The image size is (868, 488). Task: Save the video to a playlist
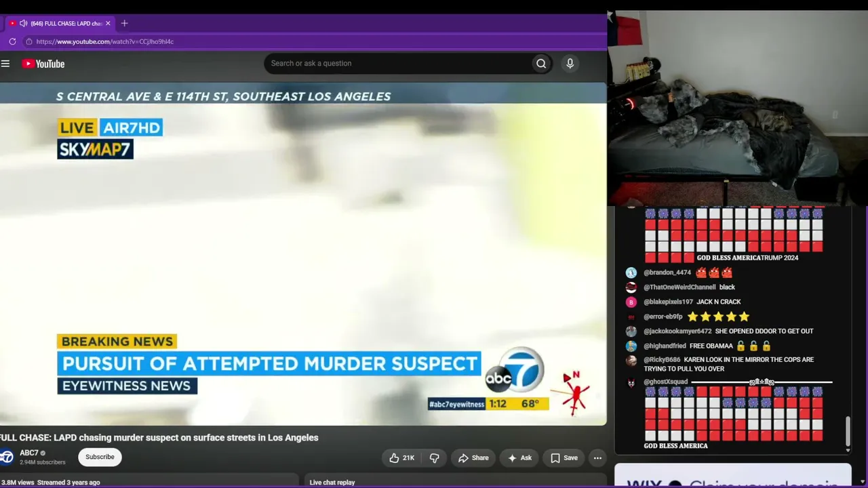coord(564,458)
